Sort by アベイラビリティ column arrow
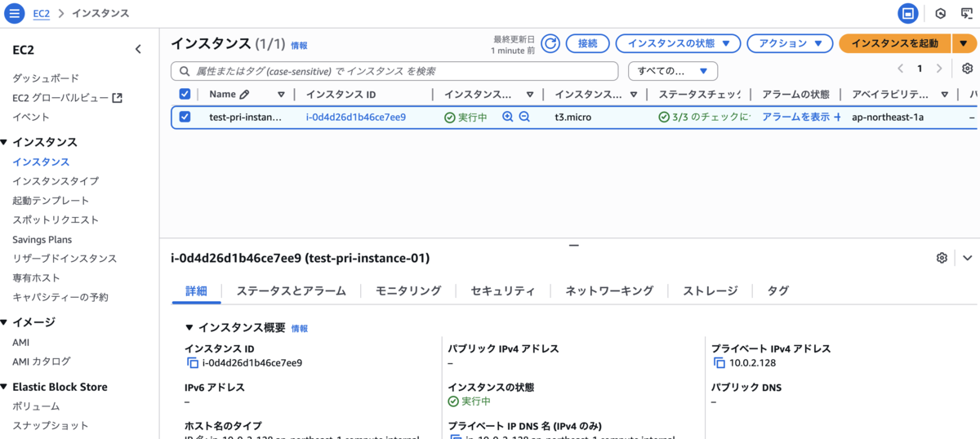 tap(944, 95)
